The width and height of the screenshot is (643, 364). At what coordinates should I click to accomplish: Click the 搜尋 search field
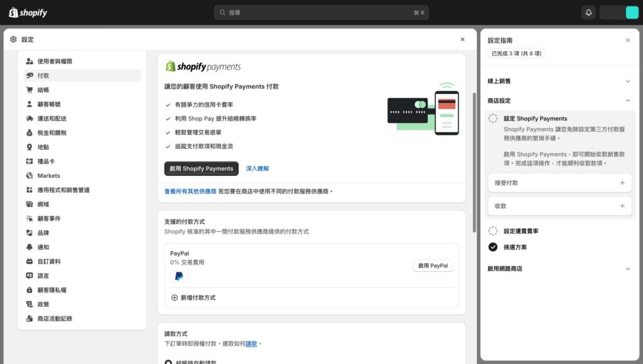coord(321,13)
